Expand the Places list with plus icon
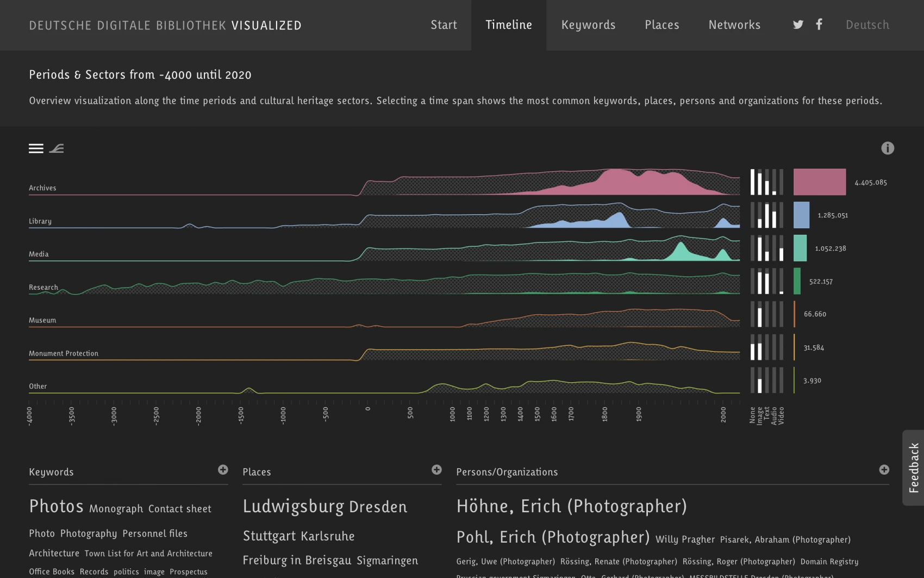The width and height of the screenshot is (924, 578). coord(436,470)
